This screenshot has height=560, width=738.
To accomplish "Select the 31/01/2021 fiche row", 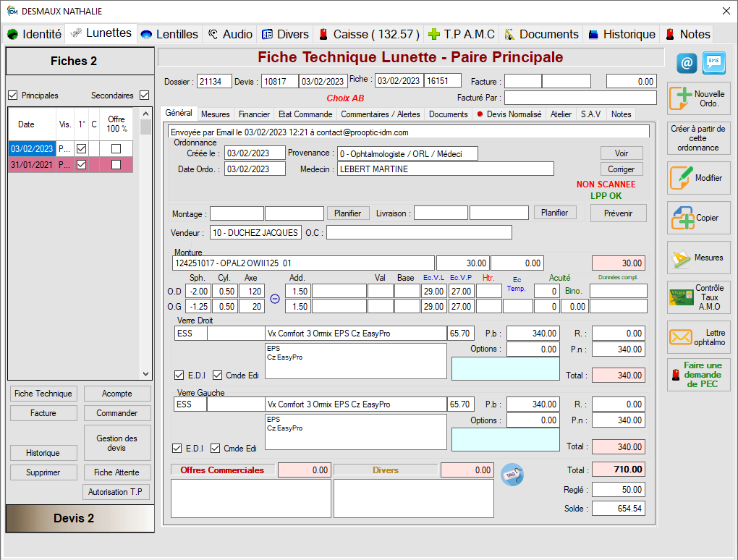I will click(x=71, y=165).
